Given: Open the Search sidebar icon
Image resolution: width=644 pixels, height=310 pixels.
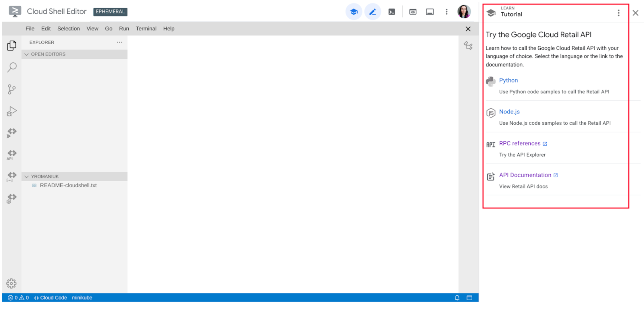Looking at the screenshot, I should pyautogui.click(x=12, y=67).
